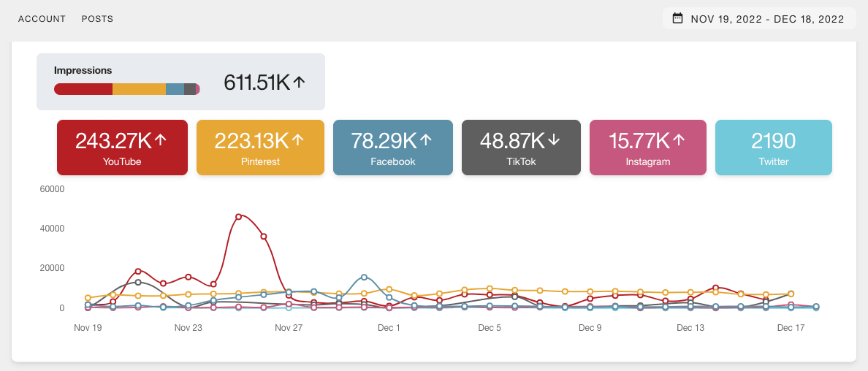
Task: Click the down arrow on the TikTok card
Action: tap(554, 140)
